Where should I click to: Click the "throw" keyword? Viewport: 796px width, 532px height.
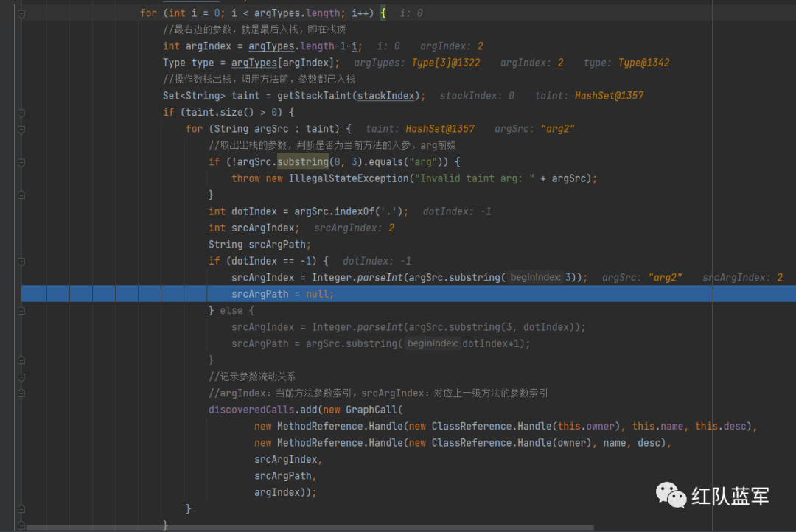point(245,179)
